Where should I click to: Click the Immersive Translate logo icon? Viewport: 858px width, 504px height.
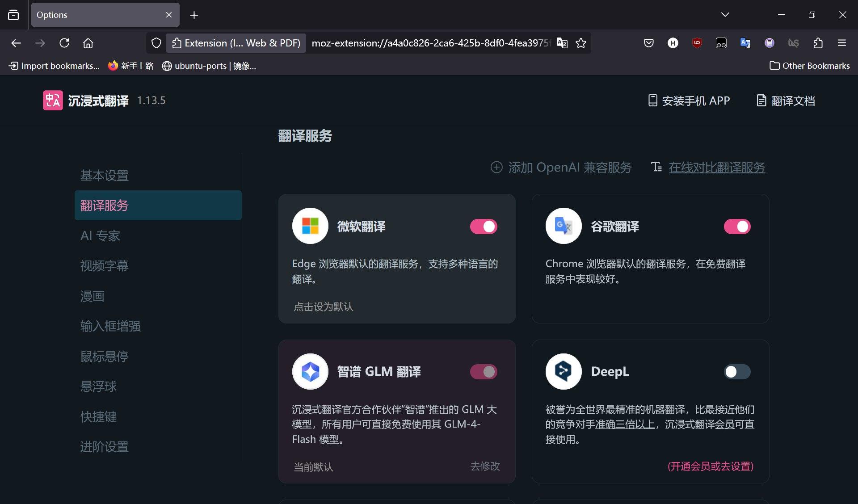(x=53, y=101)
